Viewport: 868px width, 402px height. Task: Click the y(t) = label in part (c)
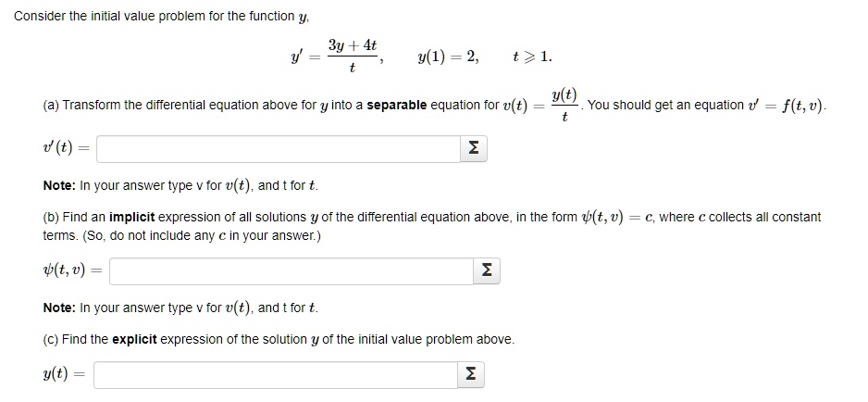pyautogui.click(x=66, y=375)
